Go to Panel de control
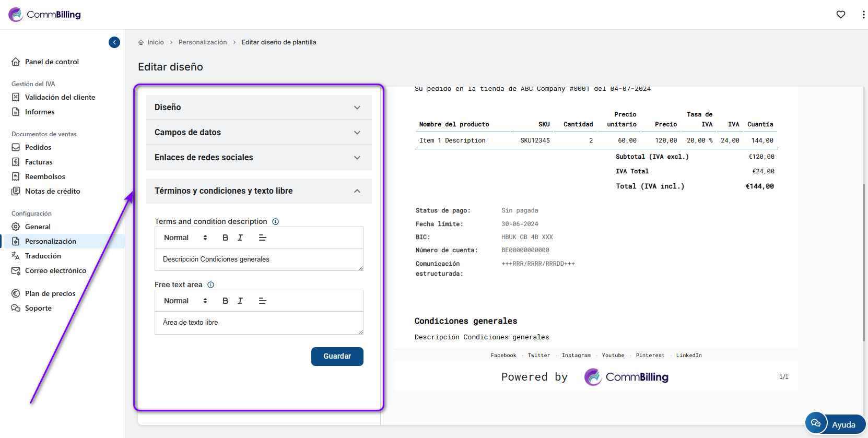Screen dimensions: 868x438 pos(52,62)
